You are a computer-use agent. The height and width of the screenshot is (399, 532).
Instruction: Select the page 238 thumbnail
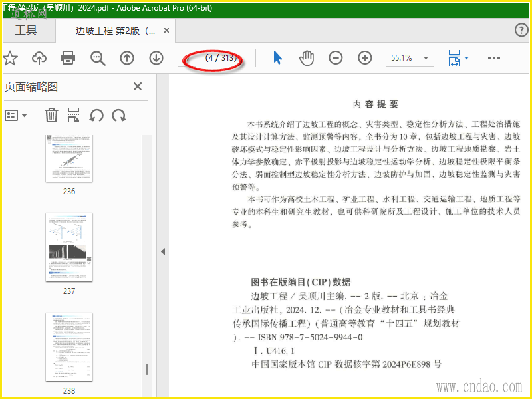(69, 346)
